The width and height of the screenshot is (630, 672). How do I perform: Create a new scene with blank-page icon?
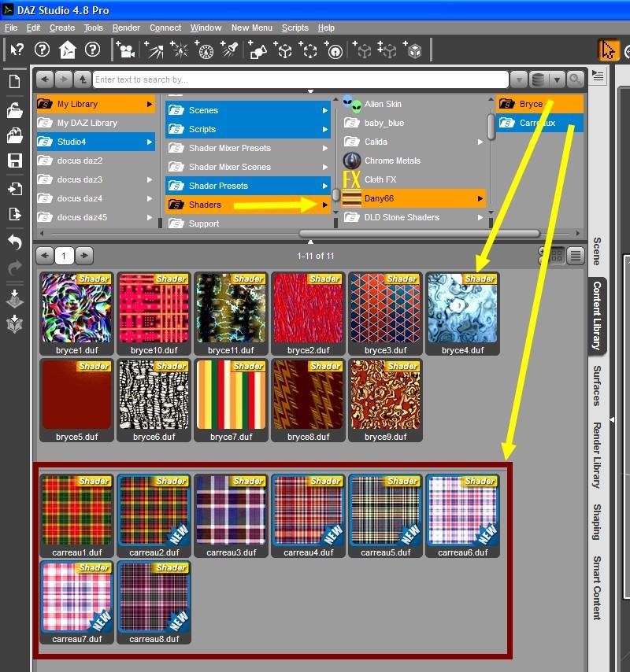tap(15, 81)
